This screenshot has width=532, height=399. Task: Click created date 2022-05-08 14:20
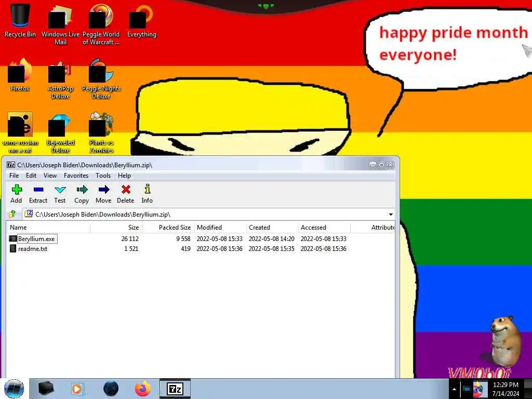tap(271, 239)
